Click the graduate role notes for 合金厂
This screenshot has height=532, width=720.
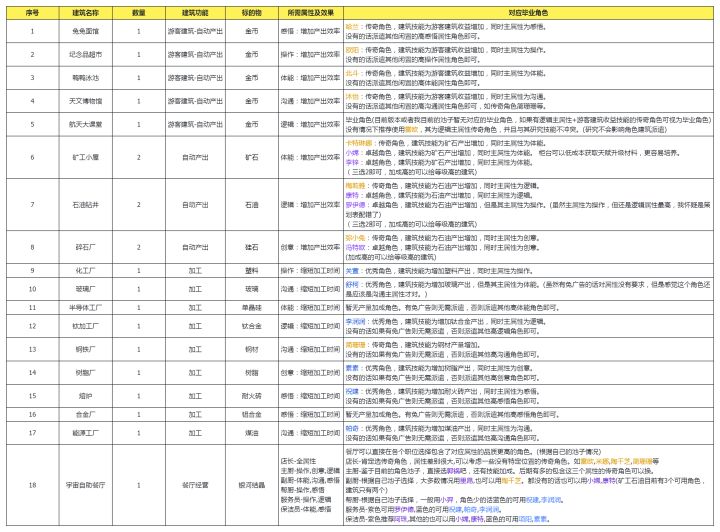529,414
